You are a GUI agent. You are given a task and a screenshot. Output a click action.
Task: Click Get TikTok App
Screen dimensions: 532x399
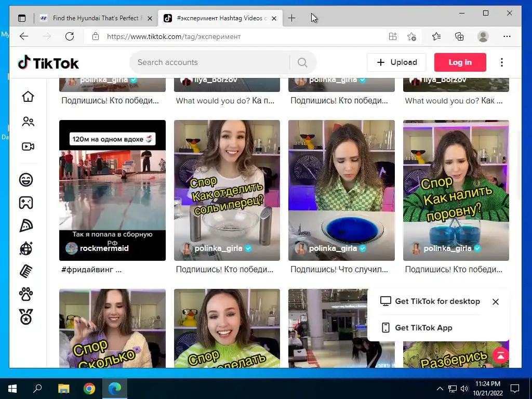(x=417, y=328)
